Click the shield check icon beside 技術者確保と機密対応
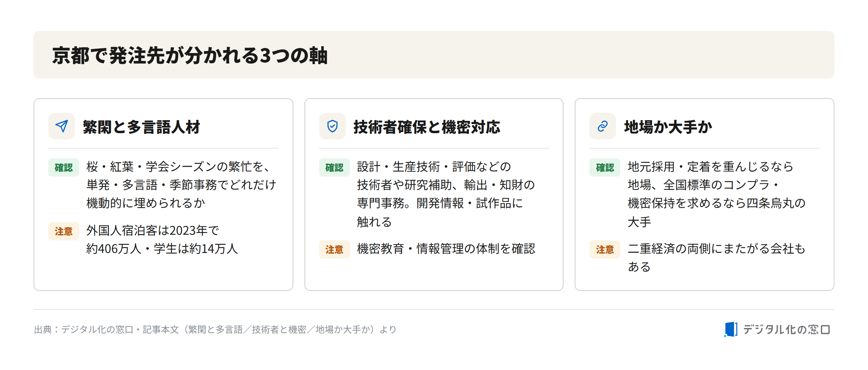Viewport: 868px width, 370px height. [332, 126]
